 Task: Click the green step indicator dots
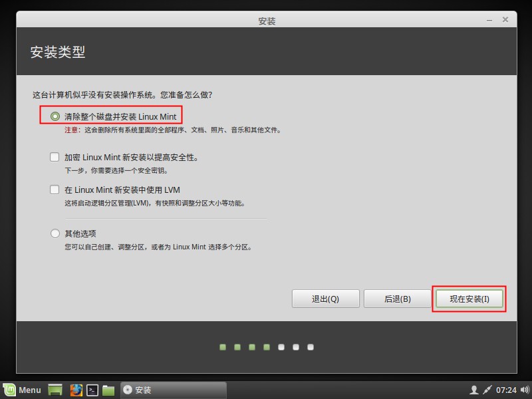265,346
